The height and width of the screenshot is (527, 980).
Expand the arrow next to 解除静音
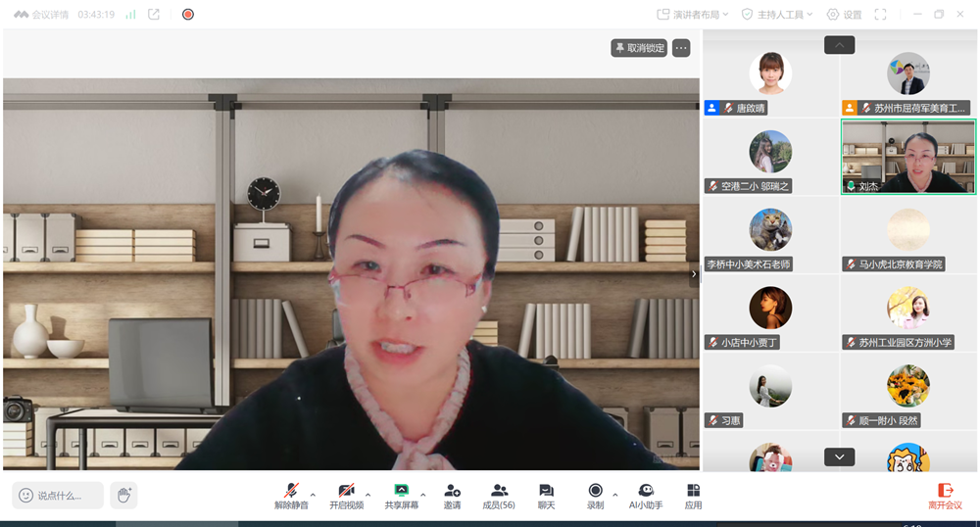[314, 494]
